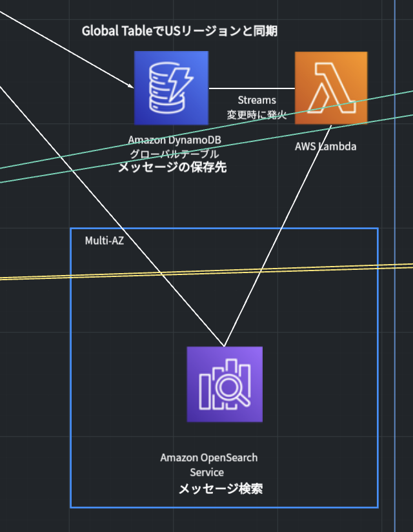Click the "メッセージ検索" bold label
This screenshot has width=413, height=532.
pyautogui.click(x=221, y=489)
